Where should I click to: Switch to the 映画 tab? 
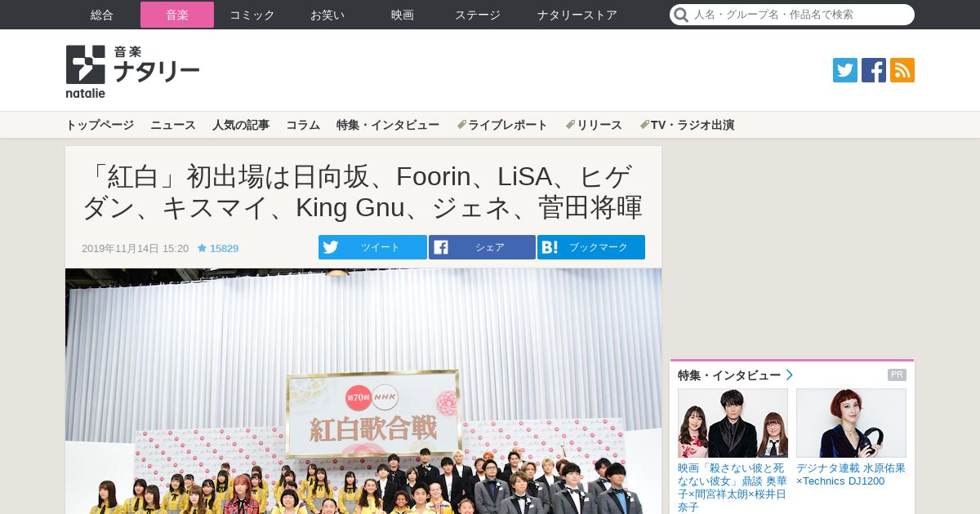coord(403,15)
